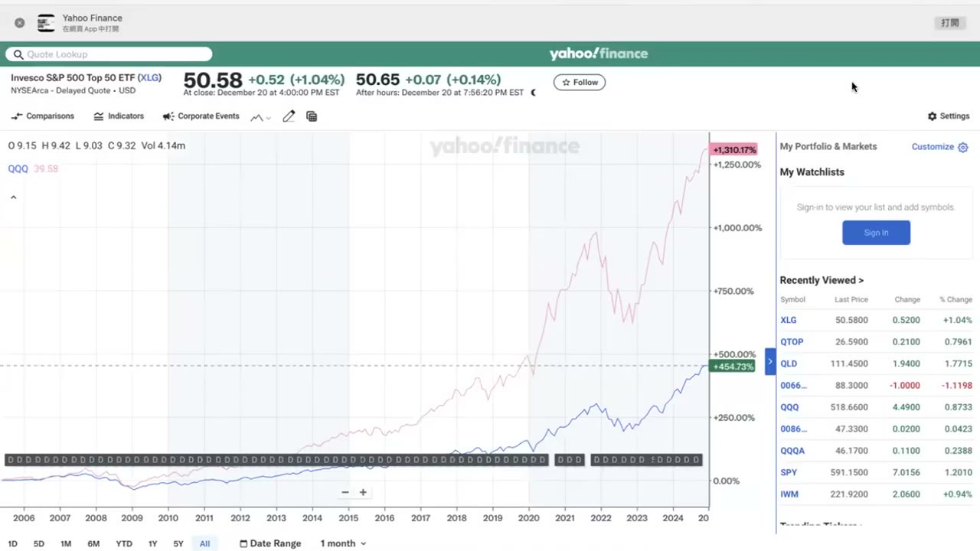Image resolution: width=980 pixels, height=551 pixels.
Task: Open SPY from Recently Viewed
Action: [x=789, y=472]
